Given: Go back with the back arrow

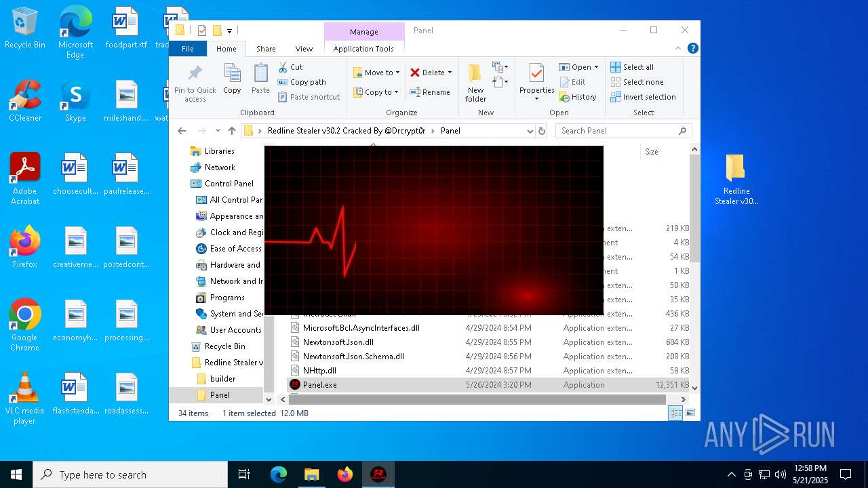Looking at the screenshot, I should click(181, 131).
